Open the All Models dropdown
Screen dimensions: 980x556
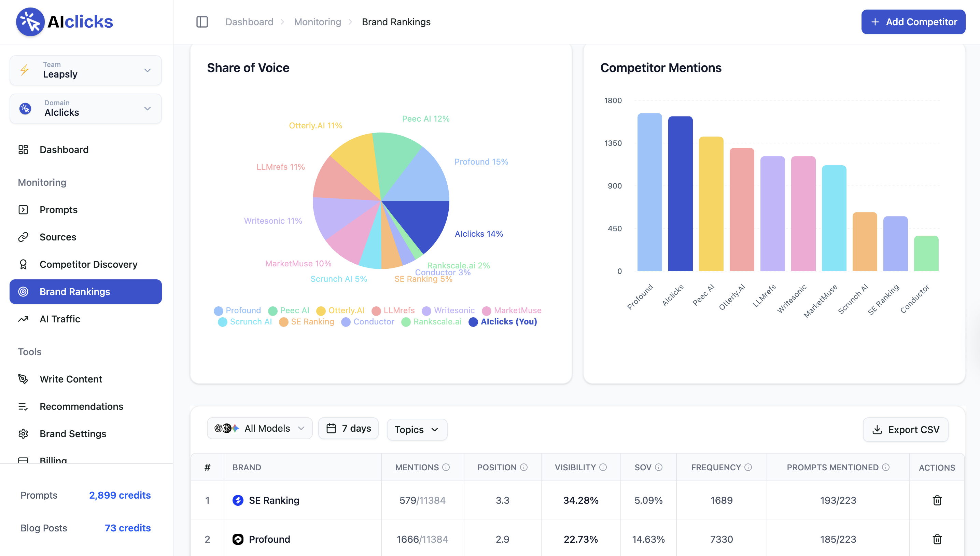pos(260,429)
